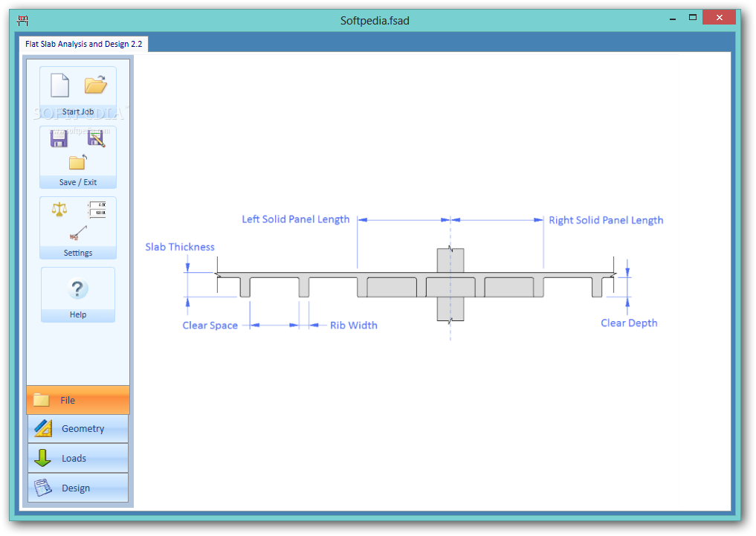The height and width of the screenshot is (536, 756).
Task: Open the balance scales units icon in Settings
Action: (x=59, y=209)
